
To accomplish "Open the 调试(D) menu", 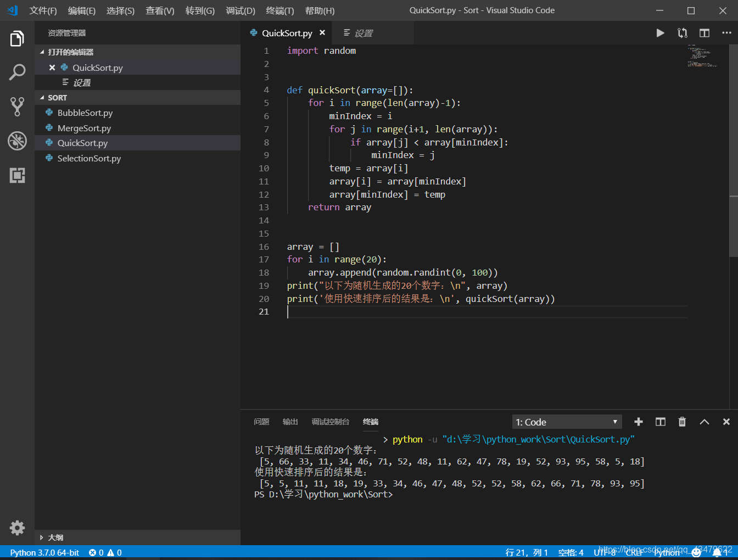I will point(241,10).
